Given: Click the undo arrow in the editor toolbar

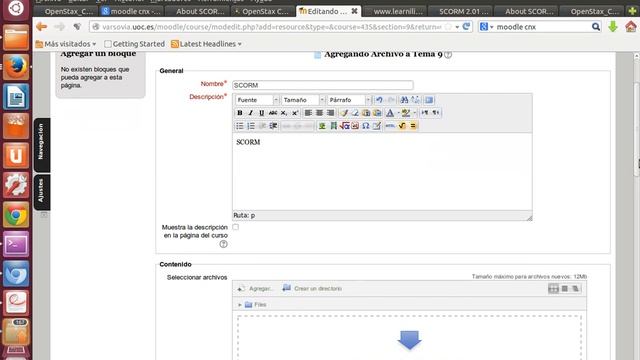Looking at the screenshot, I should 379,100.
